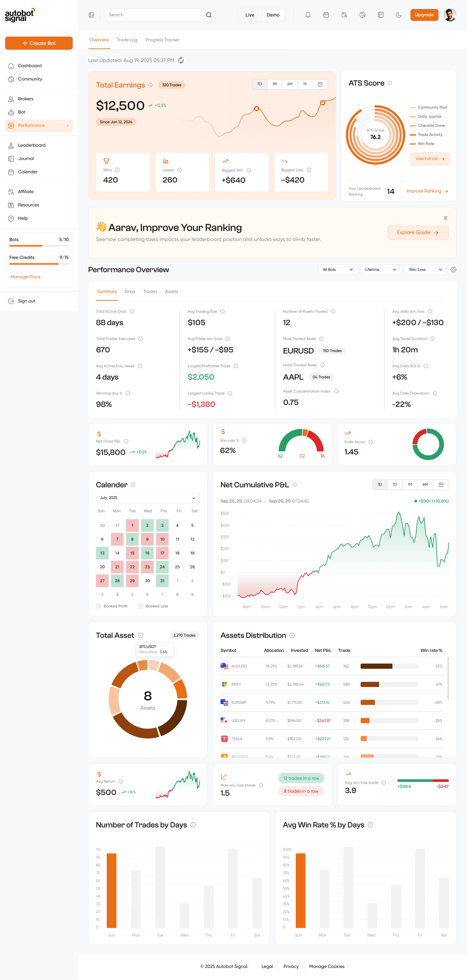467x980 pixels.
Task: Click the Upgrade button
Action: click(x=424, y=15)
